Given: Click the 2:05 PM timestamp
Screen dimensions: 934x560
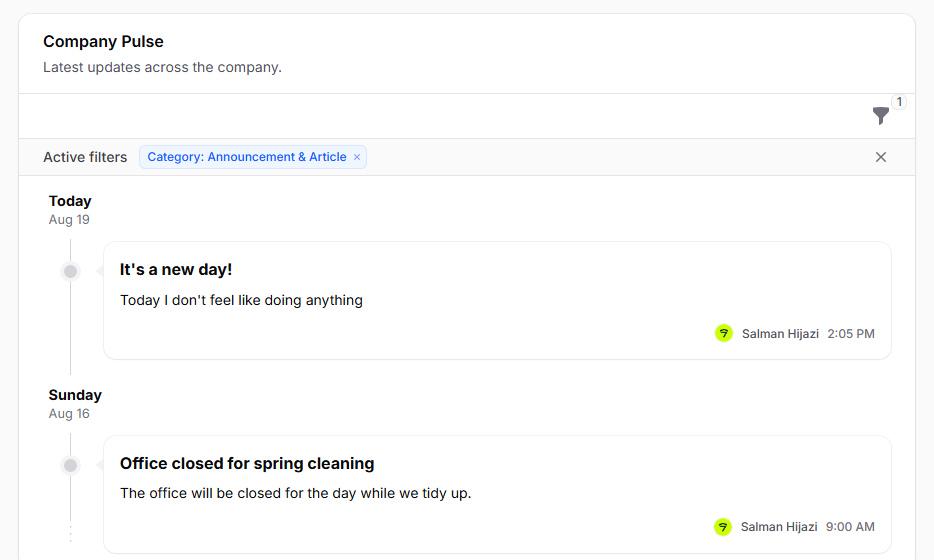Looking at the screenshot, I should [851, 334].
